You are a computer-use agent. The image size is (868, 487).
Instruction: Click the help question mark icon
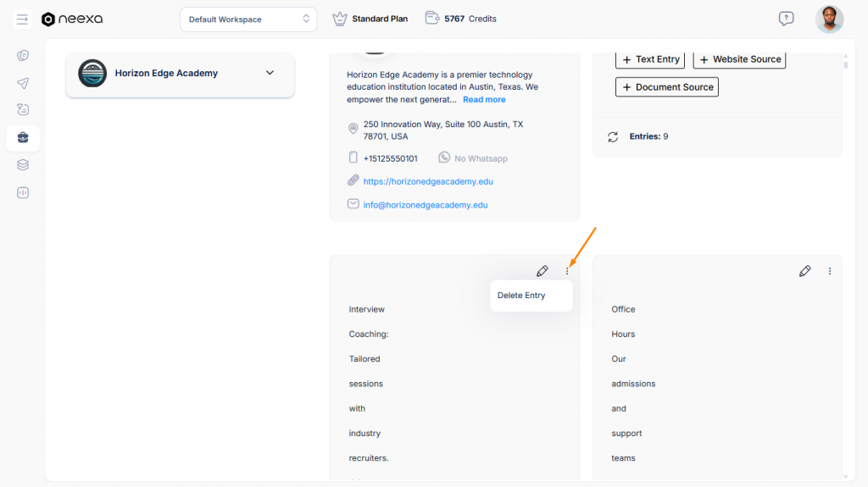click(786, 19)
